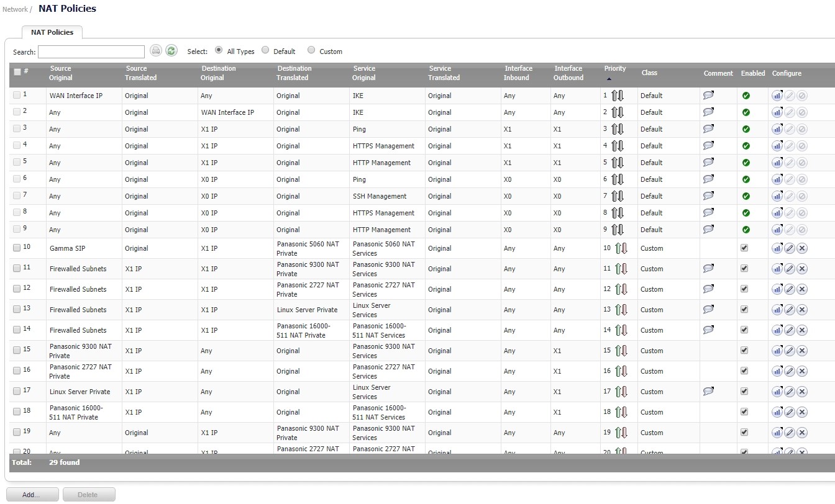The height and width of the screenshot is (504, 835).
Task: Click the print icon next to search field
Action: 155,51
